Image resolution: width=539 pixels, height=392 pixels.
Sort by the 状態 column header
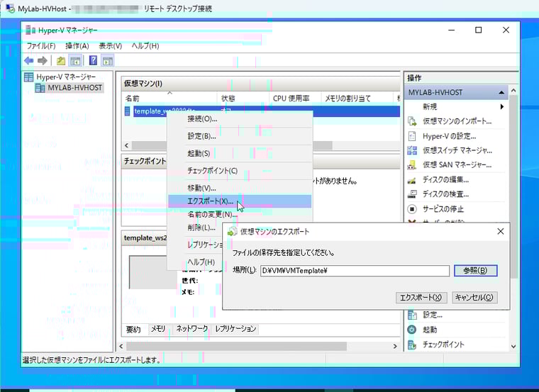click(x=243, y=99)
